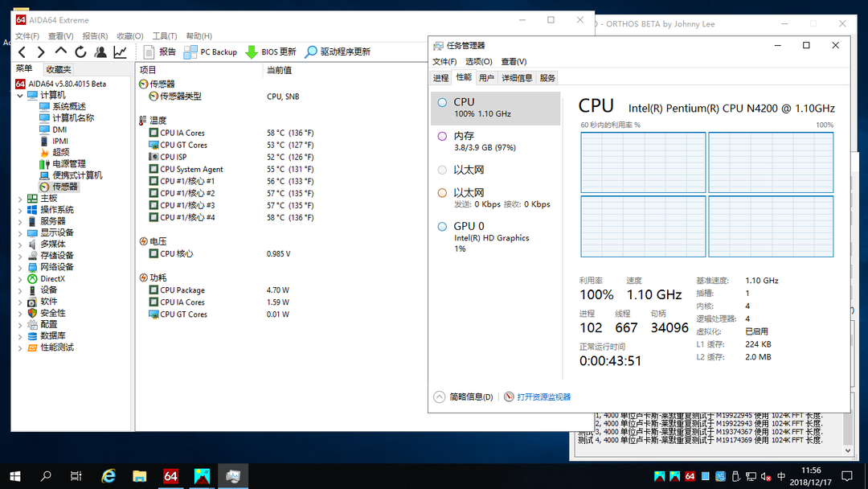Image resolution: width=868 pixels, height=489 pixels.
Task: Go back with AIDA64 back arrow
Action: point(23,52)
